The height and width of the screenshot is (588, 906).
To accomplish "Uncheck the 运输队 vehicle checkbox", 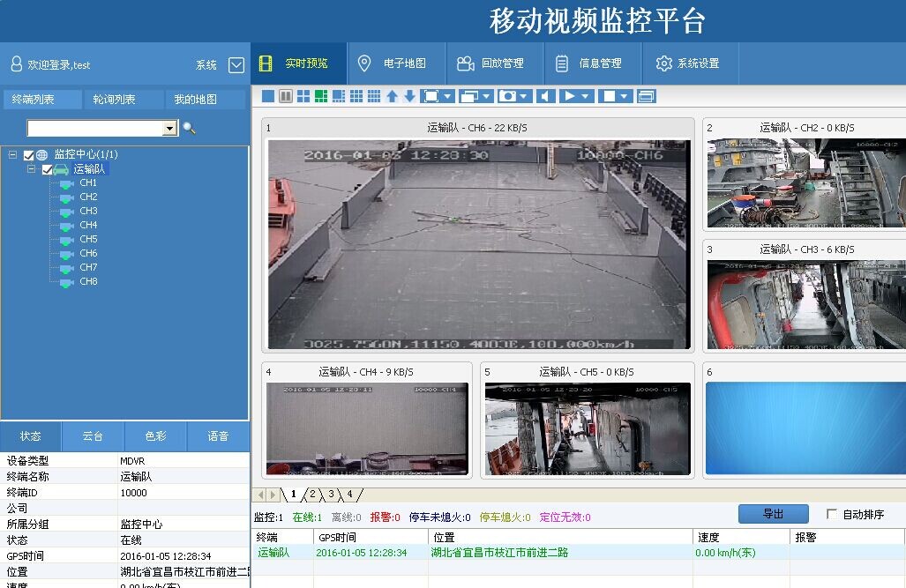I will (48, 169).
